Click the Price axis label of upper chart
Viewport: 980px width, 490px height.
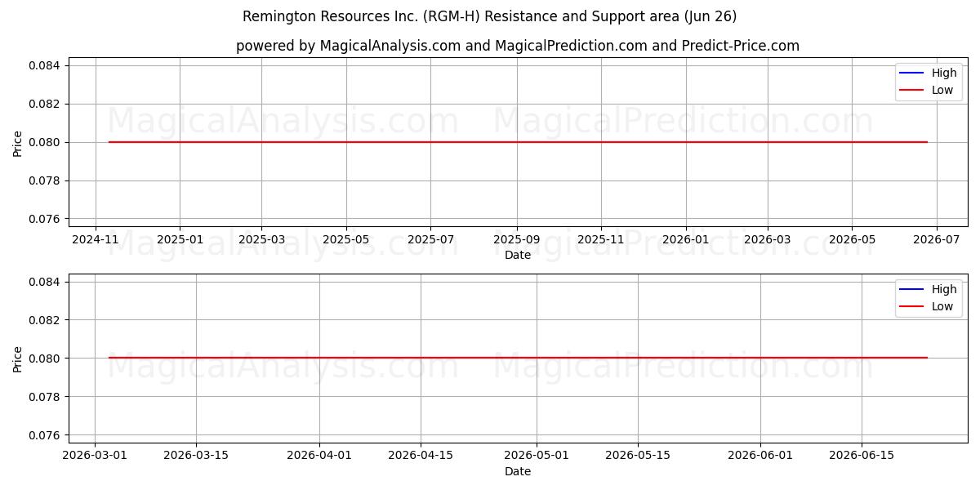18,142
